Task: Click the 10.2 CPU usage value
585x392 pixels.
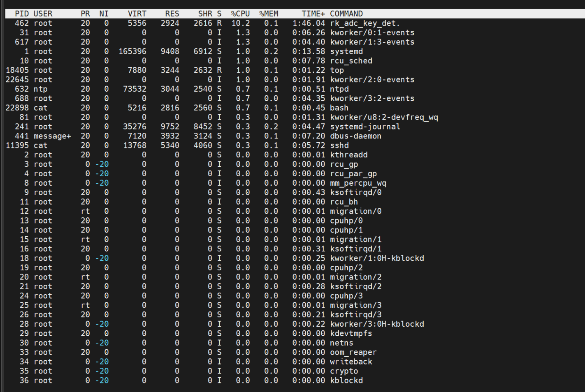Action: (240, 23)
